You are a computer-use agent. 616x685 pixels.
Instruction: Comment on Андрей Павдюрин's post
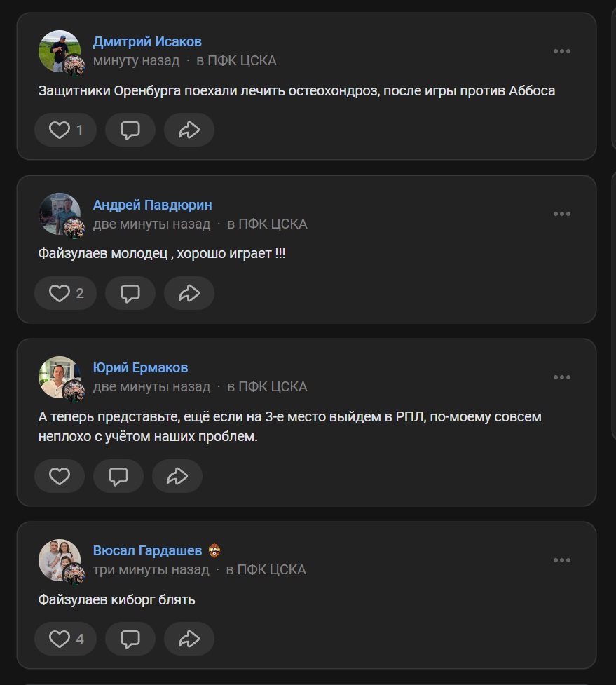click(x=130, y=293)
